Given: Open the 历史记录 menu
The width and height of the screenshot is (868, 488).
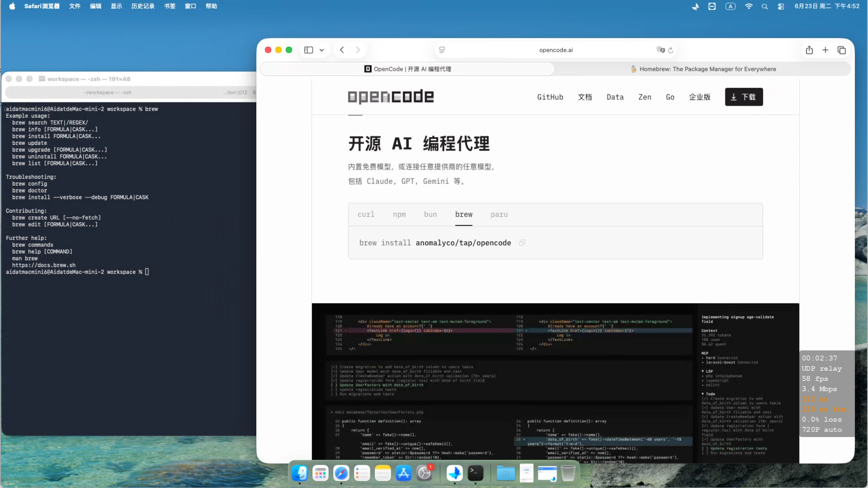Looking at the screenshot, I should tap(143, 6).
